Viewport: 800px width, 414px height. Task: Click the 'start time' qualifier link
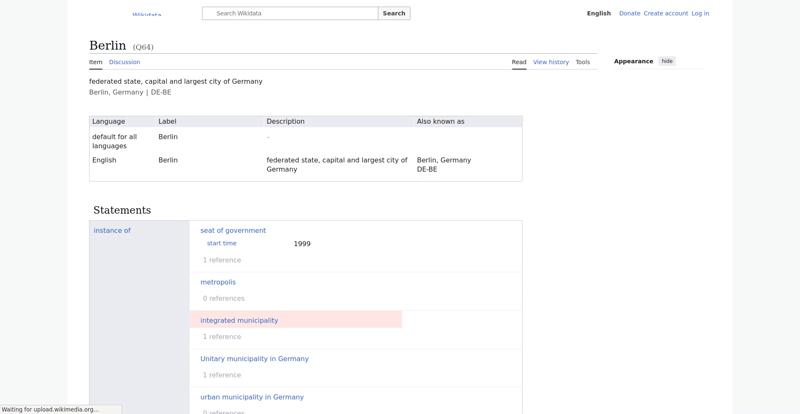(x=221, y=244)
